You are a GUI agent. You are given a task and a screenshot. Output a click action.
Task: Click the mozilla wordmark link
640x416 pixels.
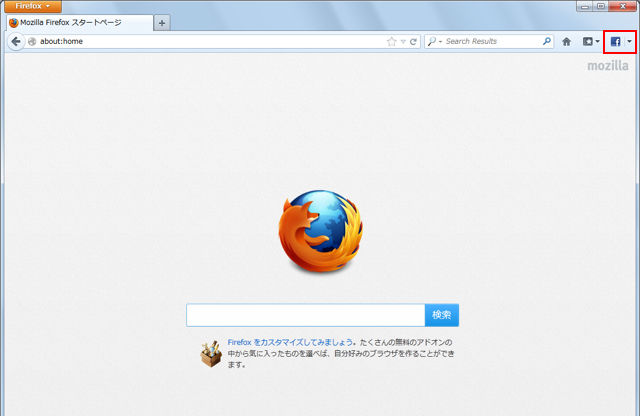pyautogui.click(x=608, y=66)
